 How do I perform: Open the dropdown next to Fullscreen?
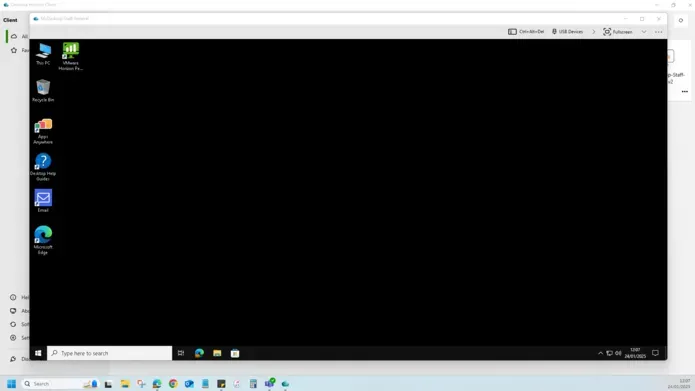(x=644, y=32)
